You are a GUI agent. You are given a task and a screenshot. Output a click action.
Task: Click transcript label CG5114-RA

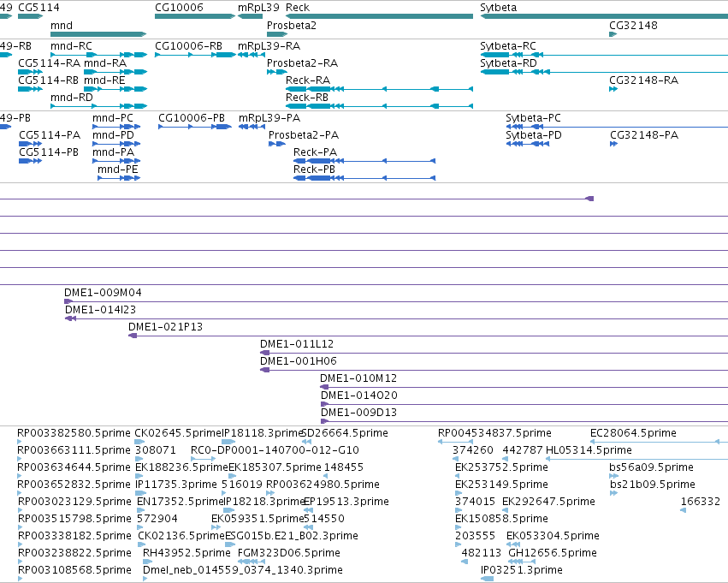[50, 63]
